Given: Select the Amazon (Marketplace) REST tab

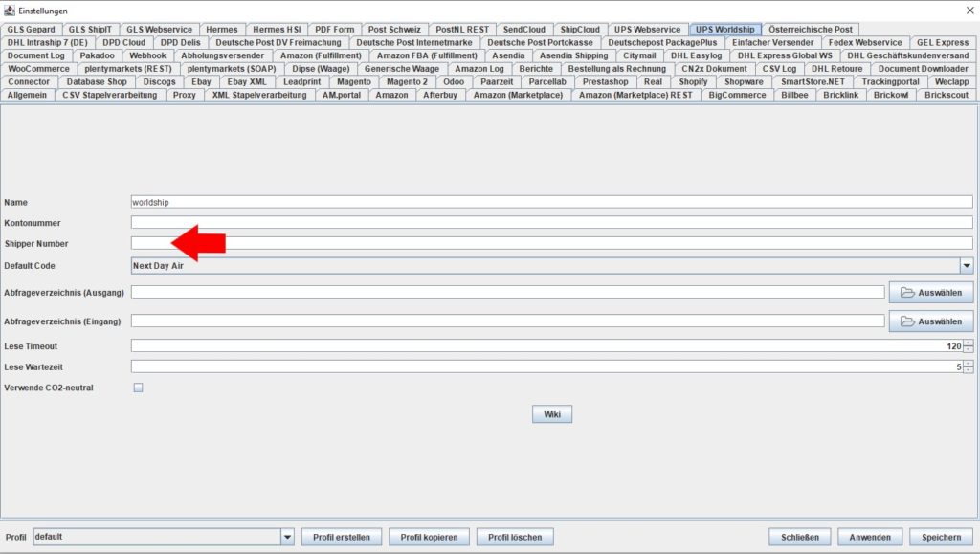Looking at the screenshot, I should [635, 95].
